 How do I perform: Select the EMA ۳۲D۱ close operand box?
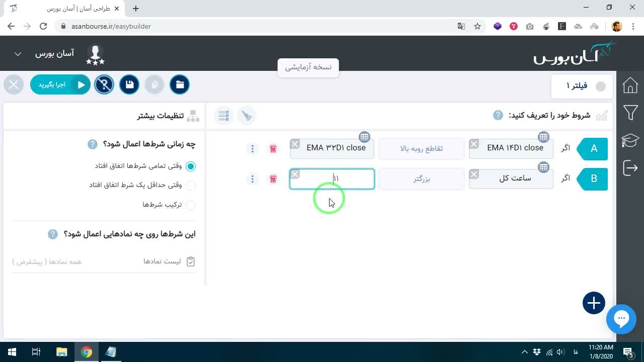point(332,148)
